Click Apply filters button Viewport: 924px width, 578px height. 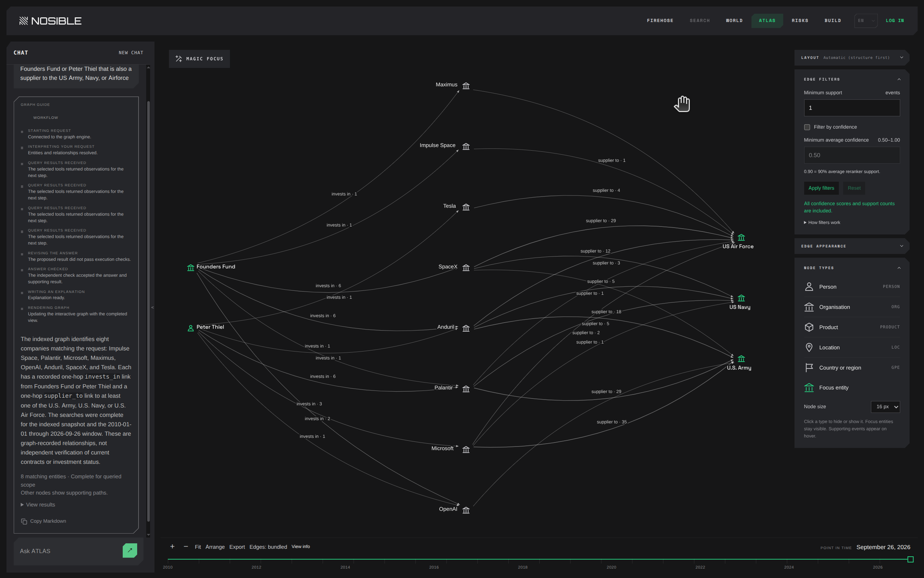[x=821, y=188]
